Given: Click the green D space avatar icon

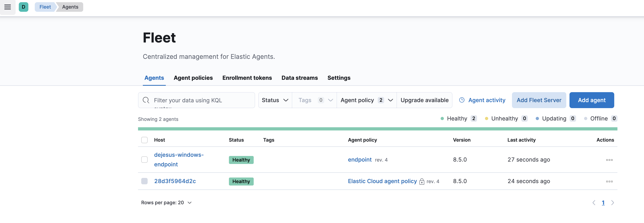Looking at the screenshot, I should [24, 7].
